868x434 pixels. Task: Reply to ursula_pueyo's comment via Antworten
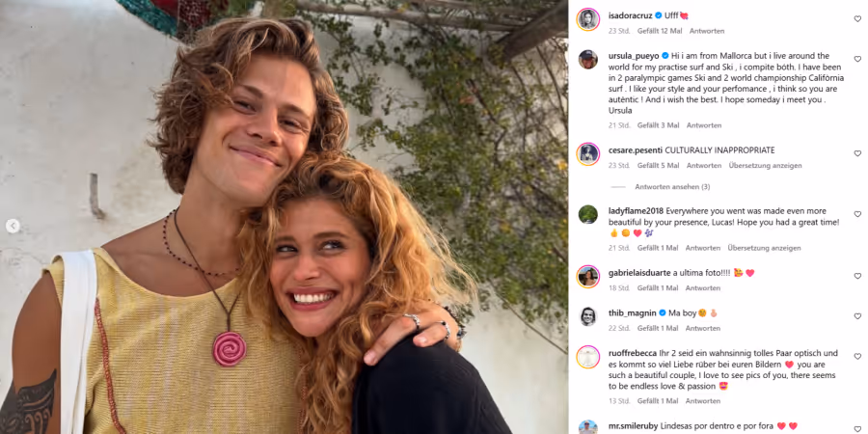point(704,125)
